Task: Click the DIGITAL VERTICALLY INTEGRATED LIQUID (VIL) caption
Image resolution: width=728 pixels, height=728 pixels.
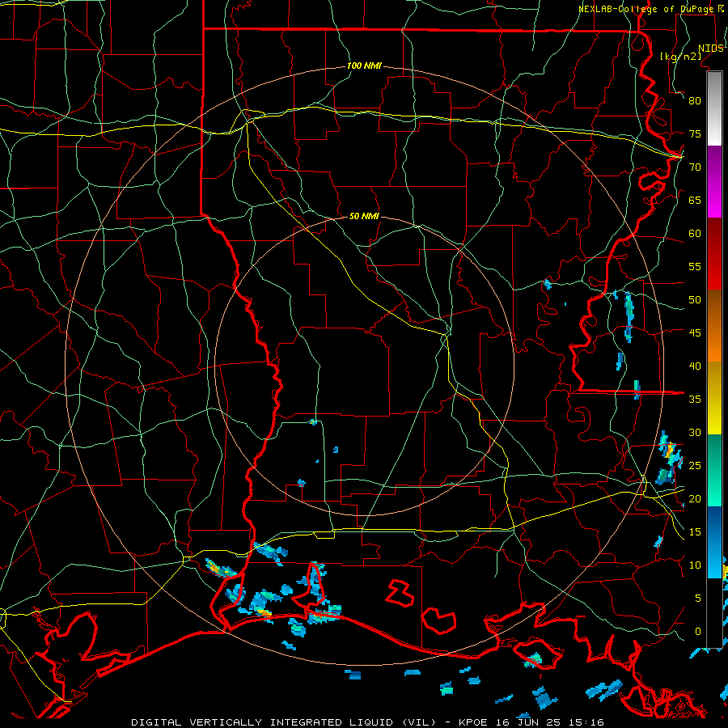Action: (x=283, y=722)
